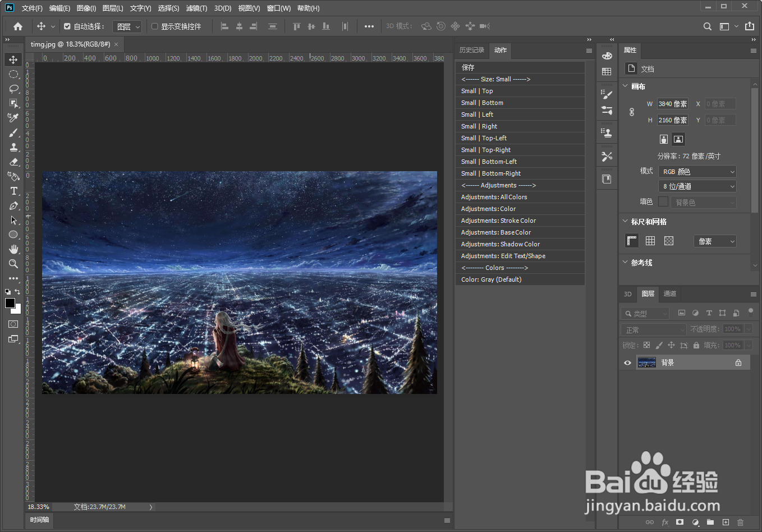762x532 pixels.
Task: Set canvas to portrait orientation
Action: tap(664, 139)
